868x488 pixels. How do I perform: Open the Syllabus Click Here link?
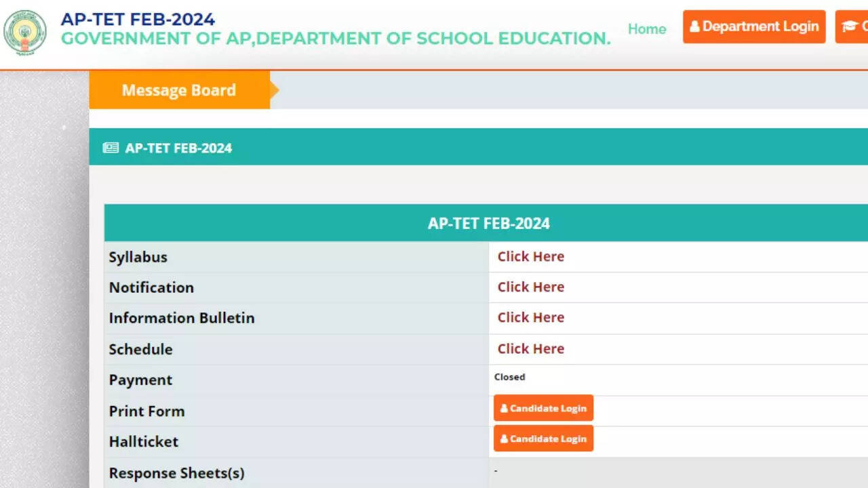click(530, 257)
